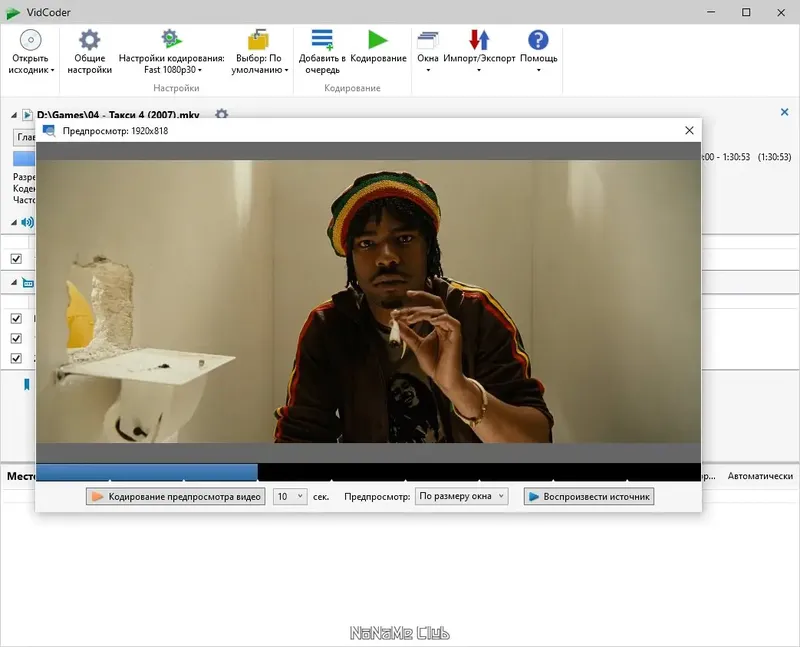Start encoding with green Кодирование play icon
This screenshot has height=647, width=800.
(x=378, y=39)
